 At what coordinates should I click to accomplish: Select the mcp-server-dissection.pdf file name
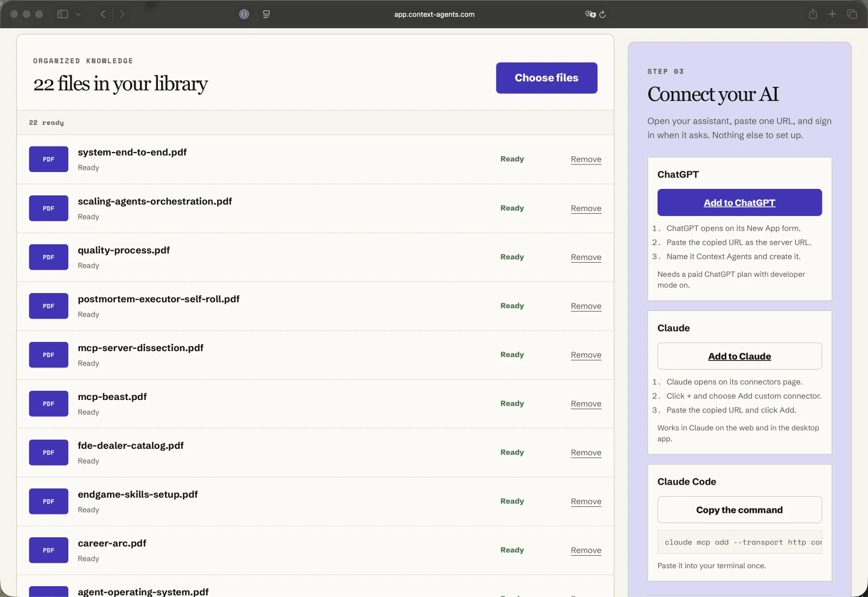[x=141, y=348]
